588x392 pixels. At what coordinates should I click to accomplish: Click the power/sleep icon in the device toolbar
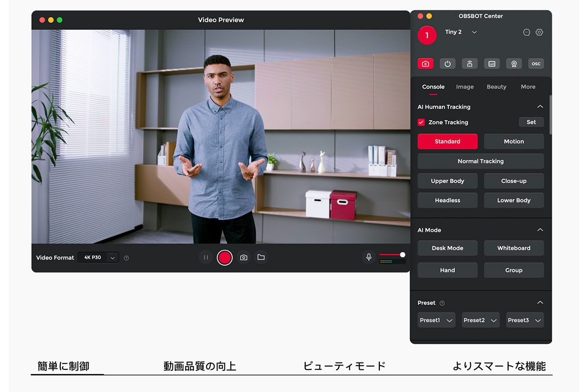[447, 63]
